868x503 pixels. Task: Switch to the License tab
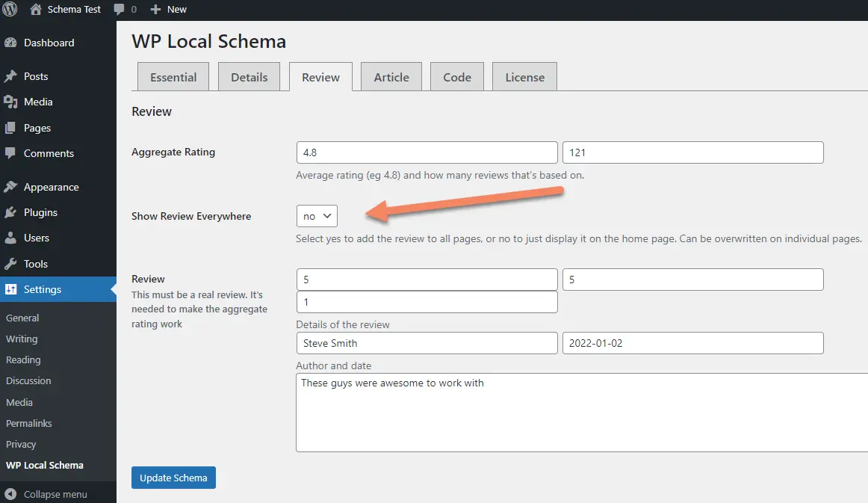pos(524,76)
